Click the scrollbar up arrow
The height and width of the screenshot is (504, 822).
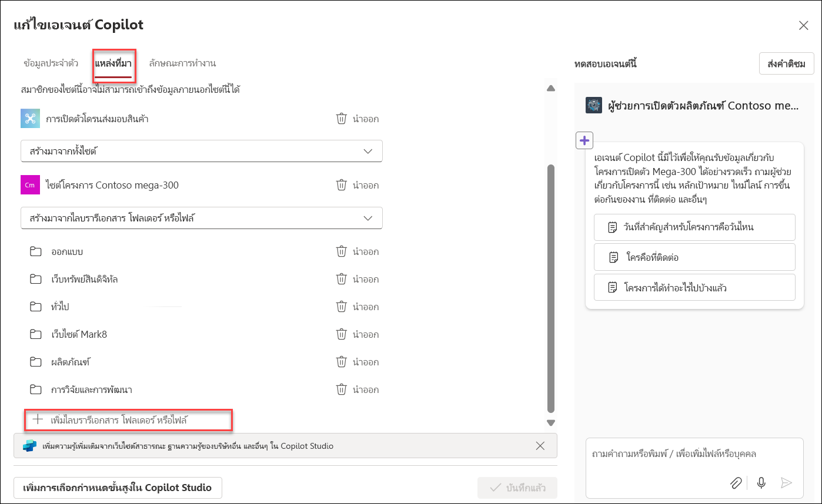[551, 89]
